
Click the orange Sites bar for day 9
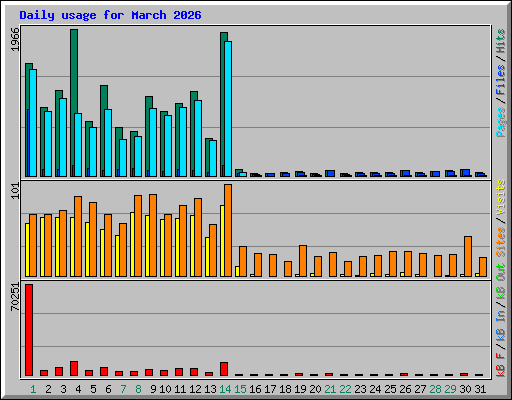(153, 235)
